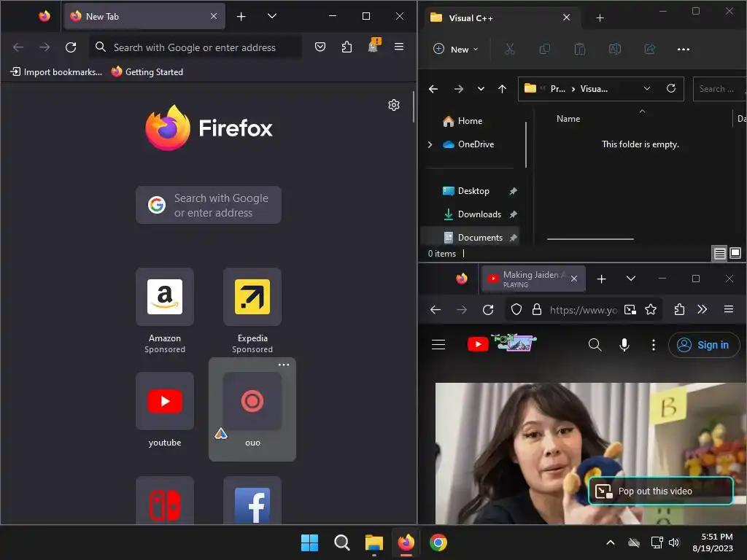Open See more menu in File Explorer
Screen dimensions: 747x560
[684, 49]
